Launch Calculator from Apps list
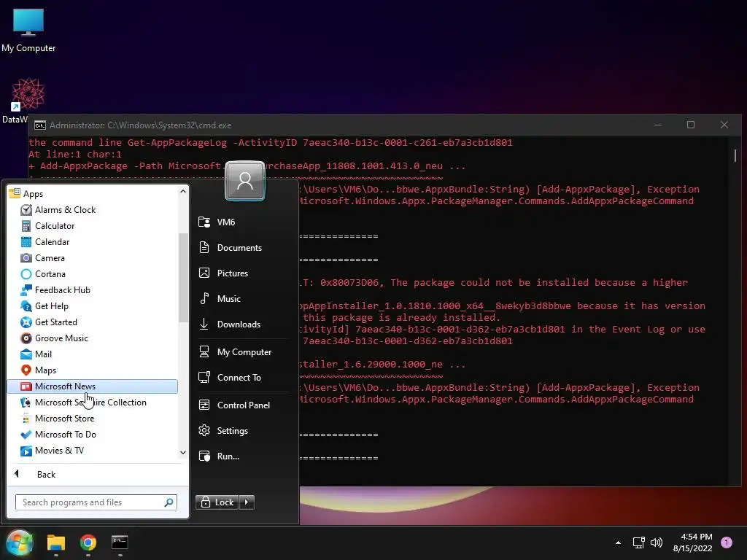747x560 pixels. click(93, 226)
